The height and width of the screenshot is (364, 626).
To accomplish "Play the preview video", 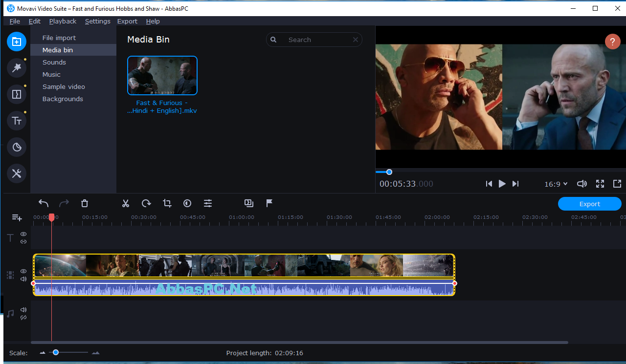I will (502, 184).
